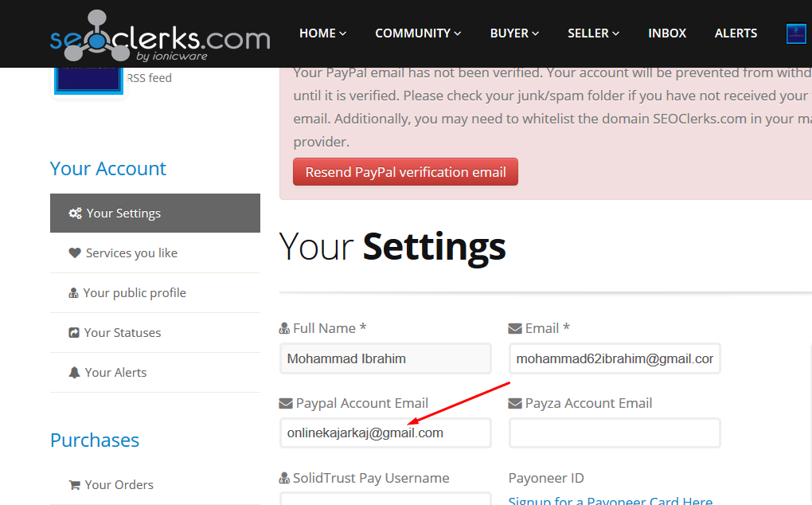Image resolution: width=812 pixels, height=505 pixels.
Task: Follow the Signup for a Payoneer Card link
Action: coord(611,499)
